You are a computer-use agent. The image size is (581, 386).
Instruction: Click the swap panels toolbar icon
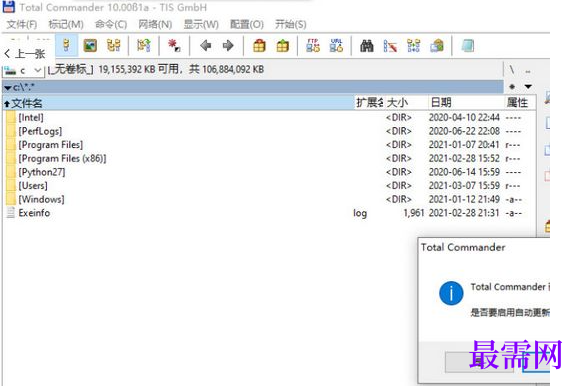[144, 46]
